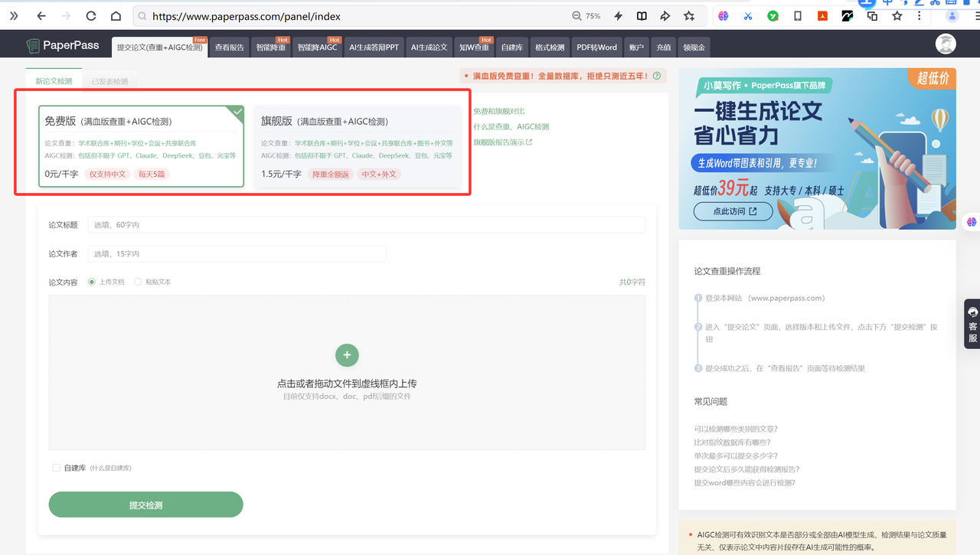Image resolution: width=980 pixels, height=555 pixels.
Task: Open the user avatar on PaperPass header
Action: pos(946,44)
